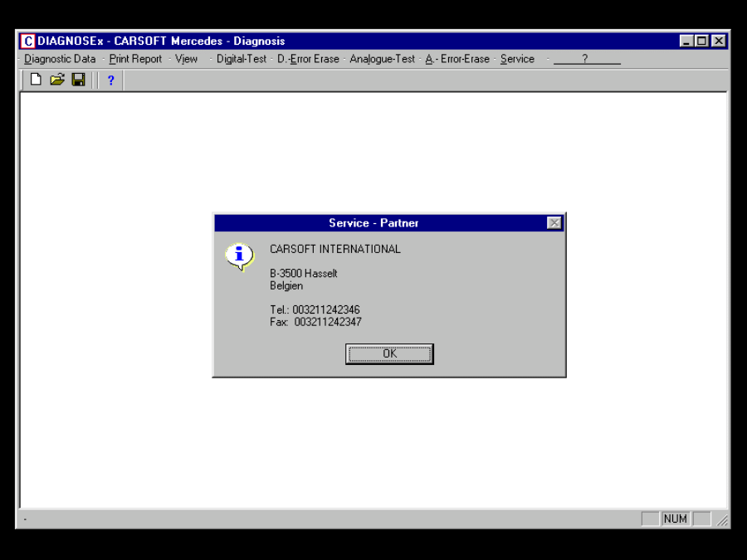
Task: Open the system menu via the red C icon
Action: tap(27, 41)
